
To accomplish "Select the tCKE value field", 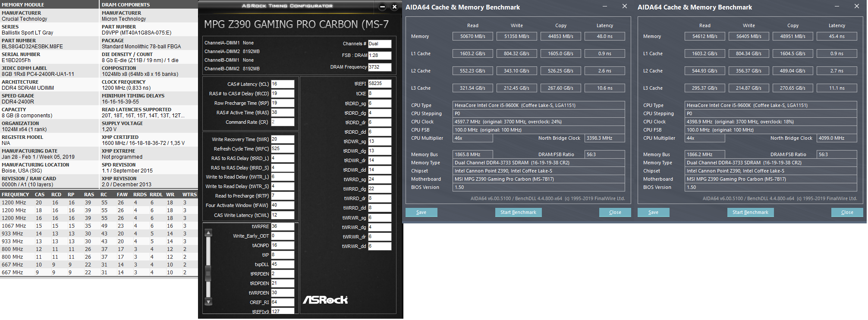I will tap(380, 94).
